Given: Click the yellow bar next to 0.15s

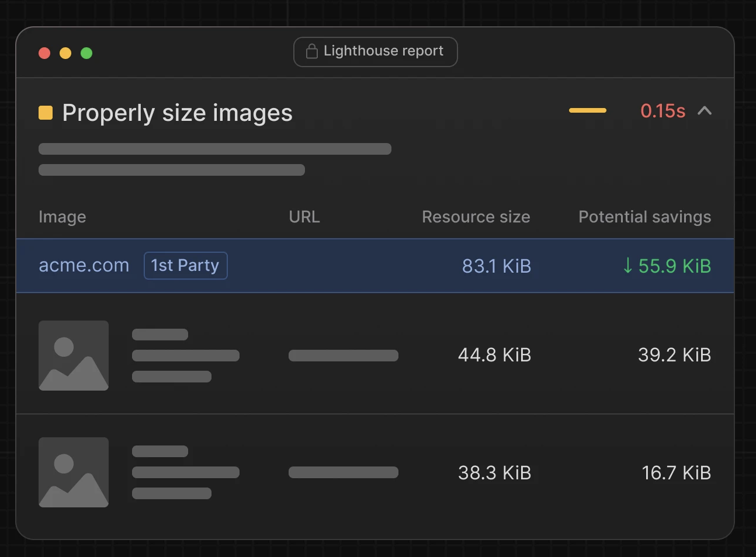Looking at the screenshot, I should pyautogui.click(x=587, y=110).
